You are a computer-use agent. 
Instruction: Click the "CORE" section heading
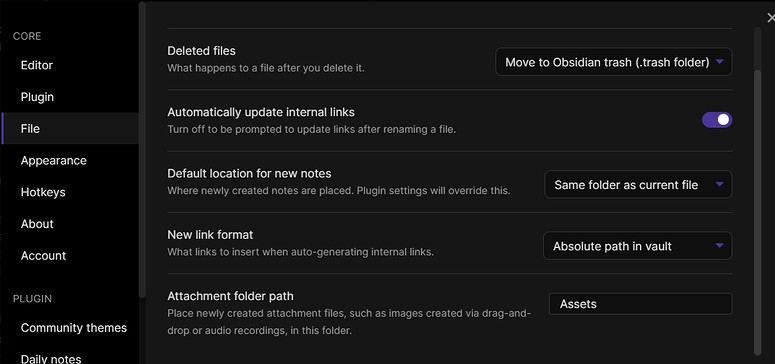[27, 36]
